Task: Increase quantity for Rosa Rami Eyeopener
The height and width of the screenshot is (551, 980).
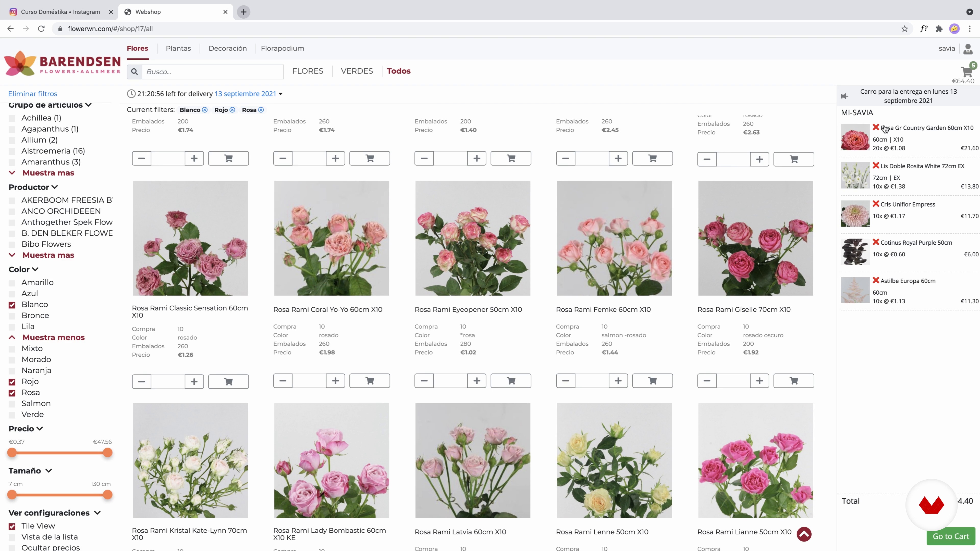Action: [x=477, y=381]
